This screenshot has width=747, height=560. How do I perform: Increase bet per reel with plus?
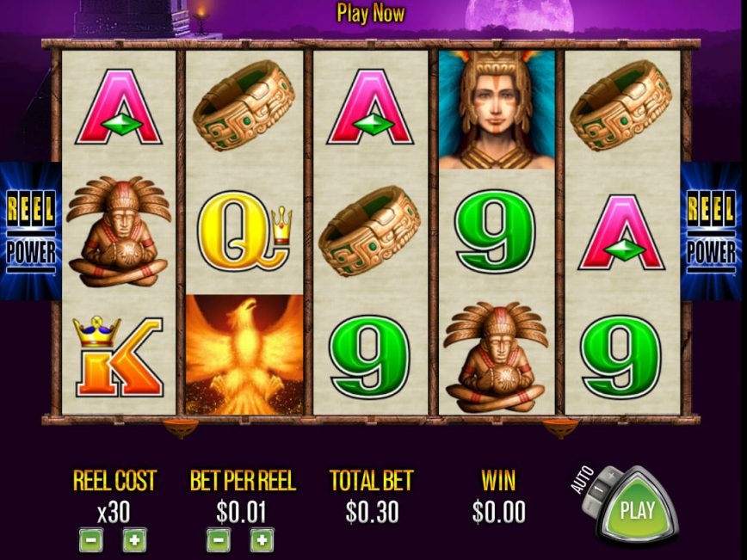[x=262, y=540]
